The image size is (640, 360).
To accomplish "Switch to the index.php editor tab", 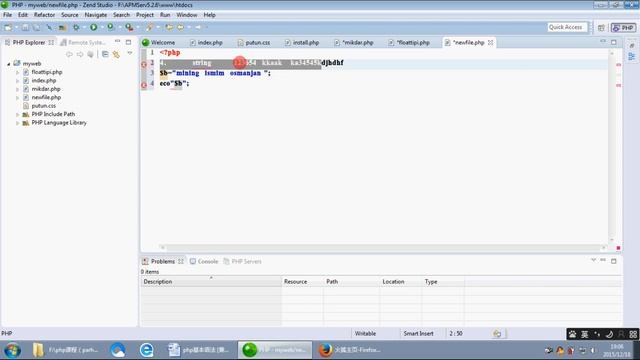I will [x=206, y=42].
